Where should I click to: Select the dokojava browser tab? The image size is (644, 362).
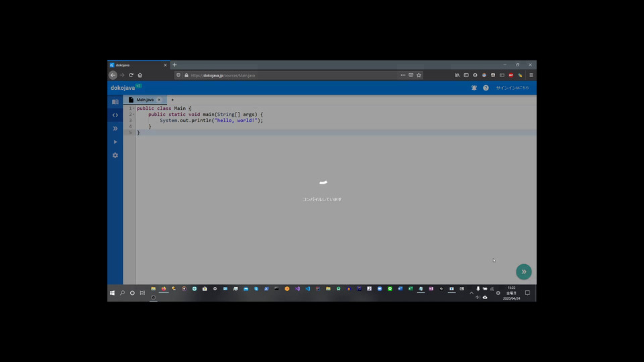(138, 65)
